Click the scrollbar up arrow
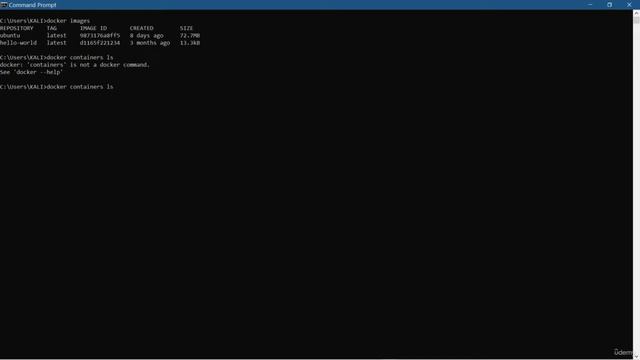The width and height of the screenshot is (640, 360). (636, 13)
